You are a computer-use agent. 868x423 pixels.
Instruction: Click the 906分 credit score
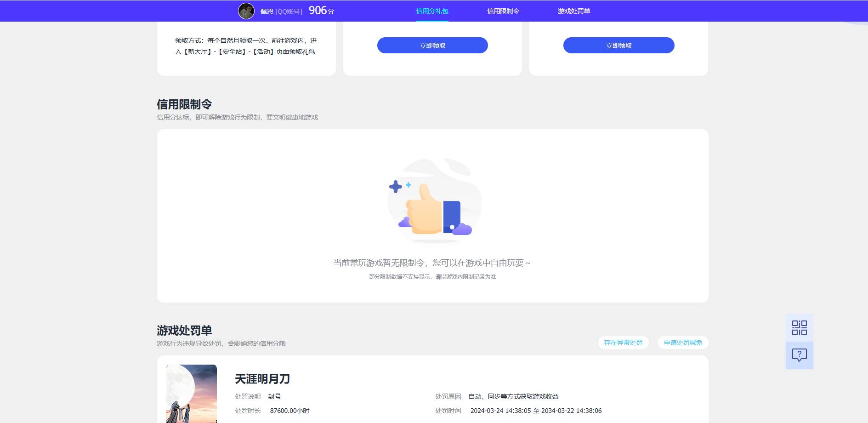click(x=321, y=11)
